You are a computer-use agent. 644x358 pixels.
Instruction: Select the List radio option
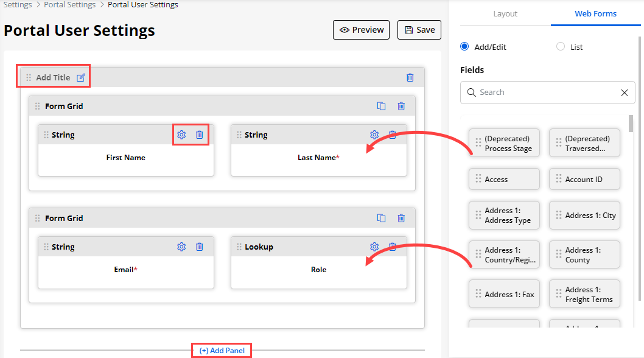click(x=561, y=47)
